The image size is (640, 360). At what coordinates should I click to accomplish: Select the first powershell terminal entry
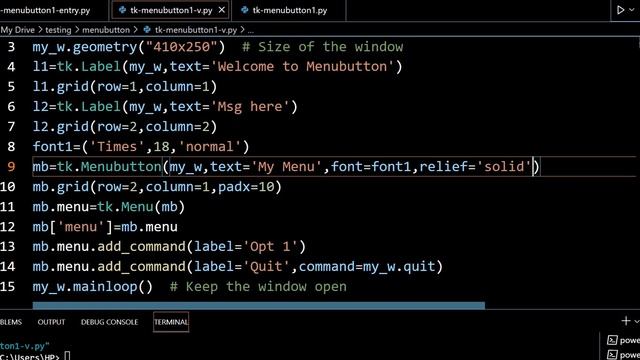[624, 340]
